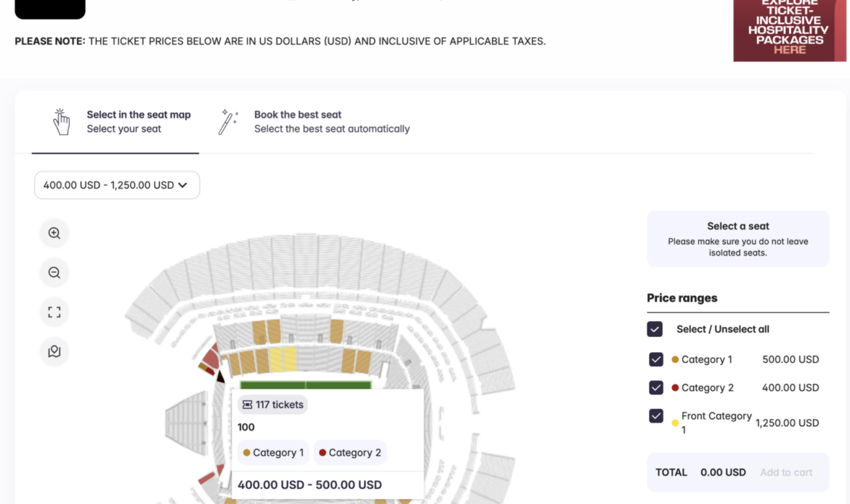Image resolution: width=850 pixels, height=504 pixels.
Task: Click the zoom out magnifier icon
Action: coord(54,273)
